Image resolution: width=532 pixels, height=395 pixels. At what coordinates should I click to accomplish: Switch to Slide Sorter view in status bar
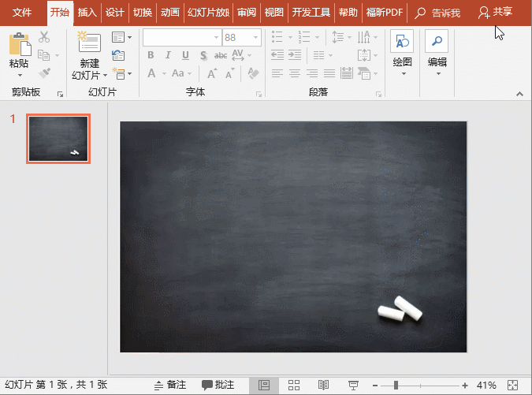tap(294, 385)
